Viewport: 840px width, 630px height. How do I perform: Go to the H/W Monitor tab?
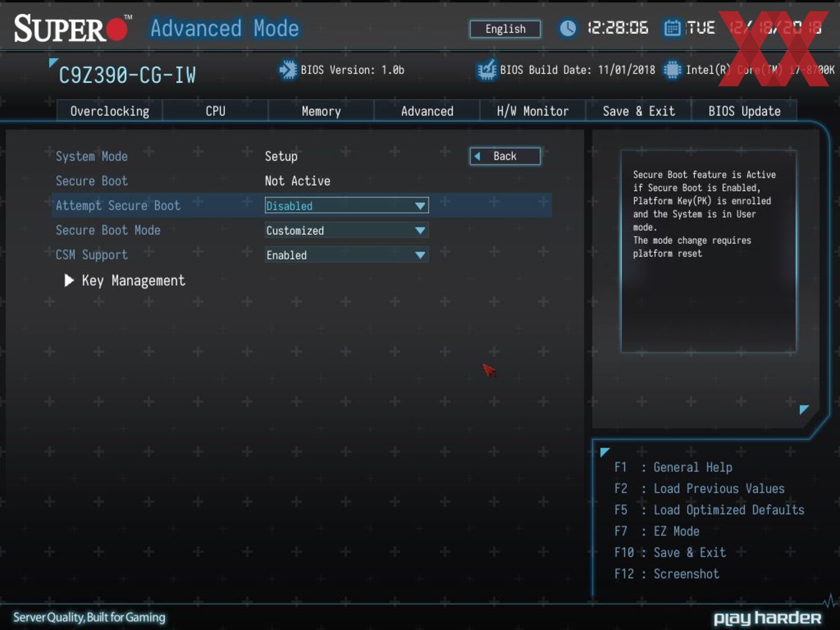(532, 111)
